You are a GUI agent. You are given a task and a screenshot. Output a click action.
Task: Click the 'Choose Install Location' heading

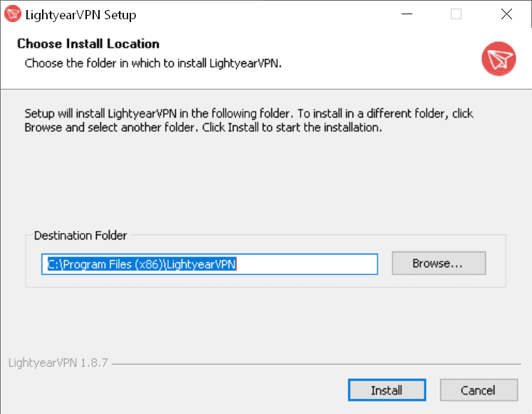pyautogui.click(x=88, y=43)
